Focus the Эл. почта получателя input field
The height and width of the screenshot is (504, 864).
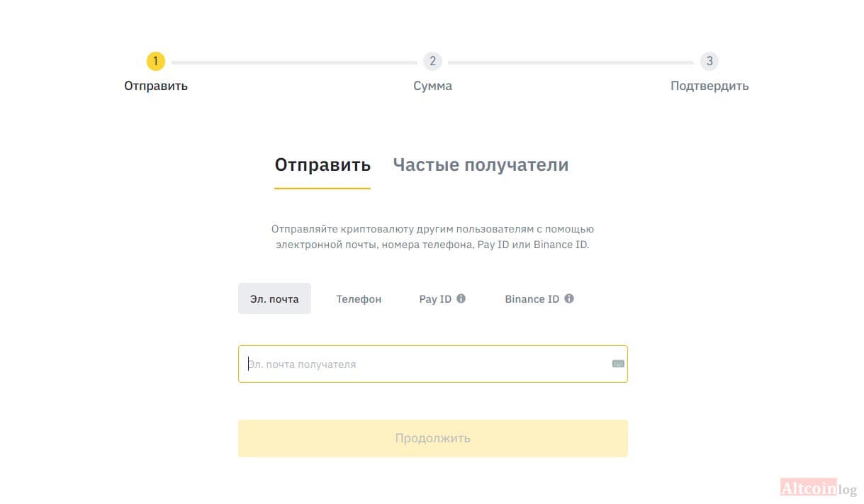click(x=432, y=364)
